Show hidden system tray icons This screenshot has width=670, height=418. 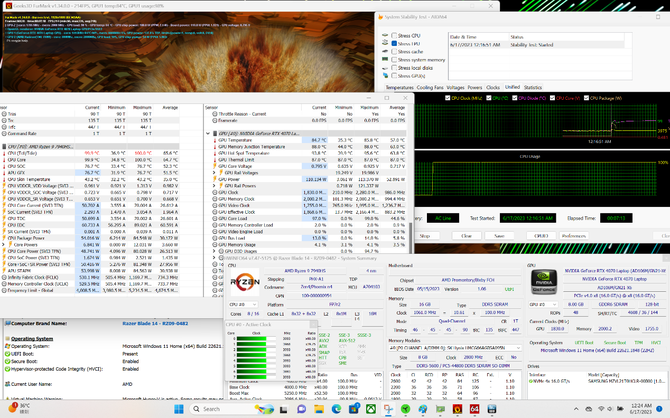576,409
